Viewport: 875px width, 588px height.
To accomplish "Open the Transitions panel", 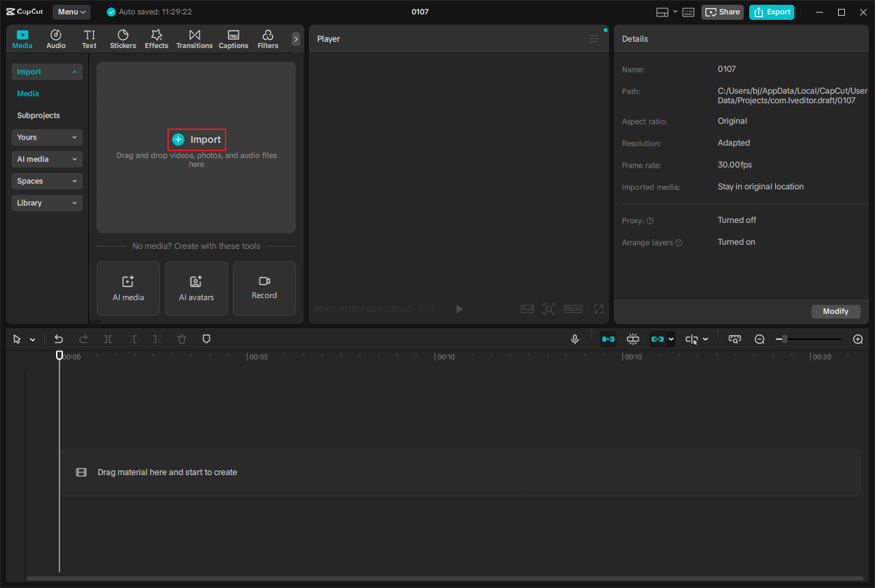I will coord(194,38).
